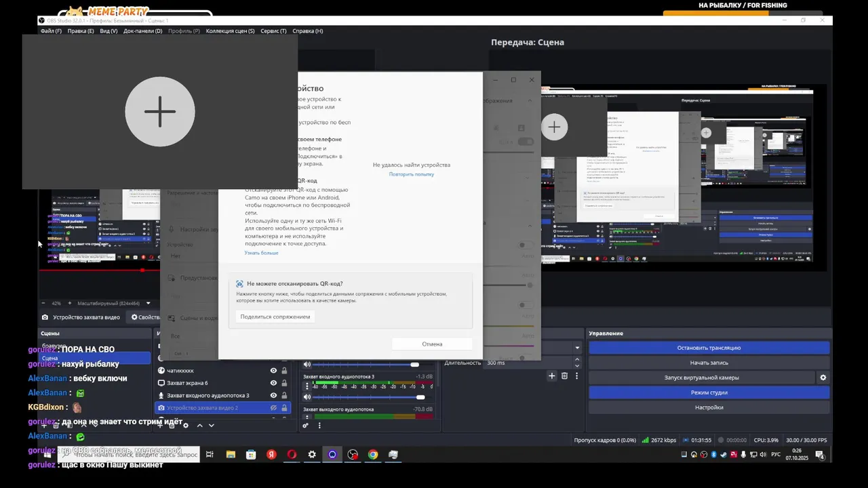Click the browser icon of чатикккк source
This screenshot has width=868, height=488.
pyautogui.click(x=161, y=371)
